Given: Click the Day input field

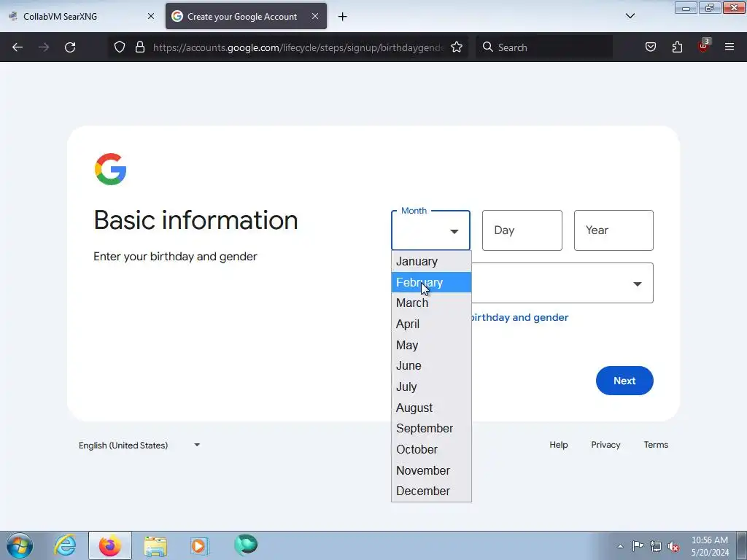Looking at the screenshot, I should pyautogui.click(x=522, y=230).
